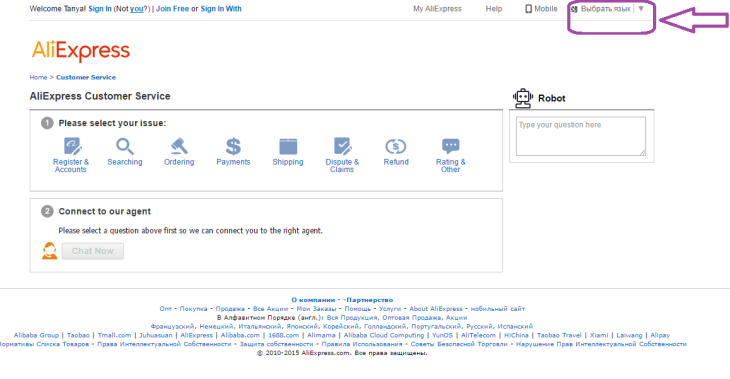
Task: Click the Chat Now button
Action: pyautogui.click(x=93, y=251)
